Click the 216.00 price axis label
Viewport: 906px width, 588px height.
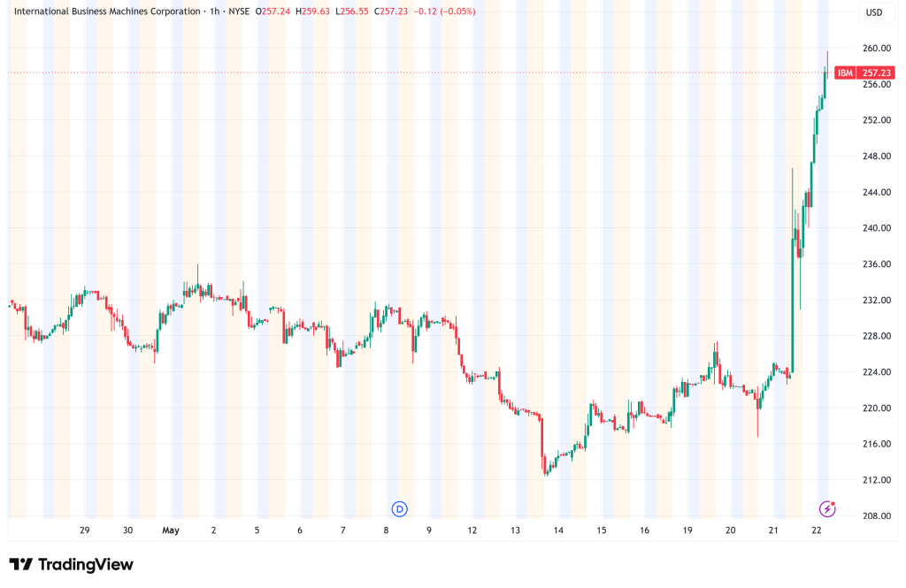(x=876, y=444)
